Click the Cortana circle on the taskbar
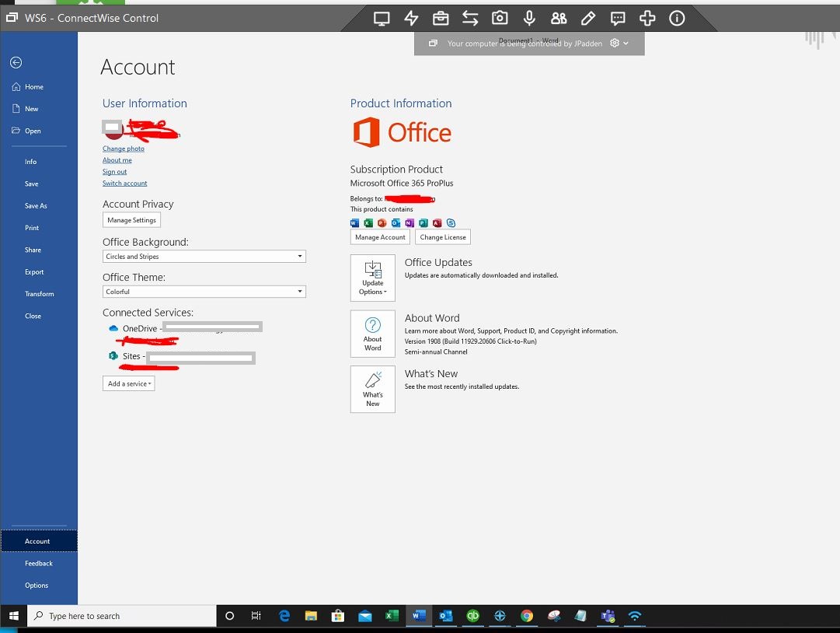Screen dimensions: 840x633 pos(229,616)
